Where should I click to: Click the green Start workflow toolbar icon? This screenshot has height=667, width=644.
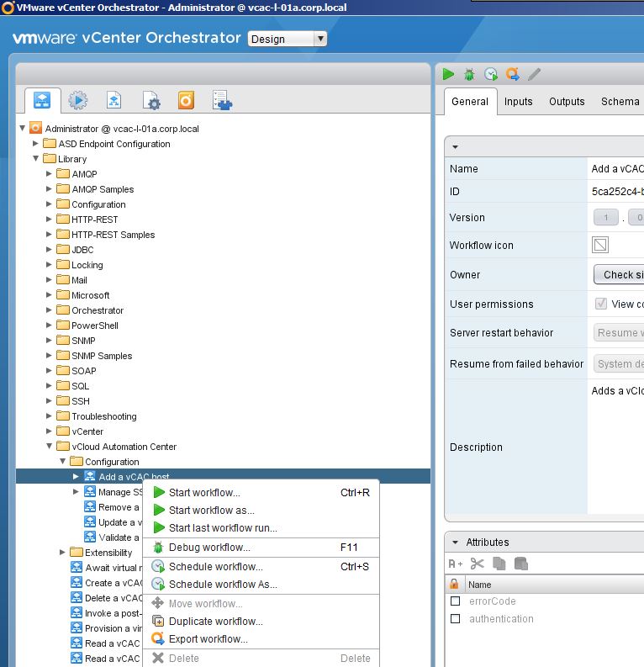448,75
